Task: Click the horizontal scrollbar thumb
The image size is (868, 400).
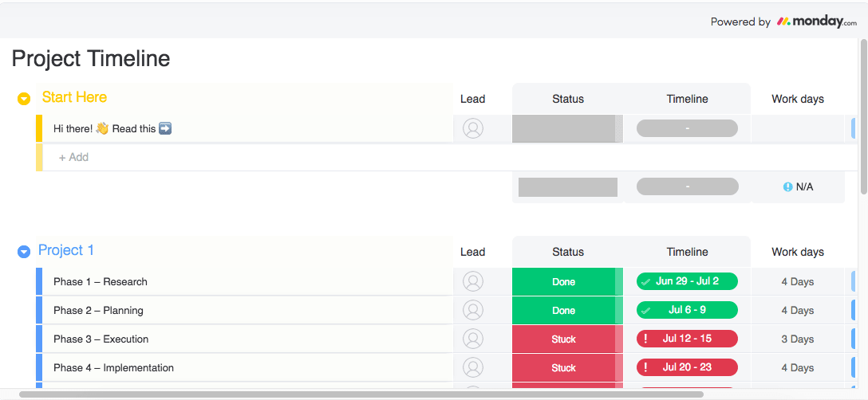Action: pos(361,394)
